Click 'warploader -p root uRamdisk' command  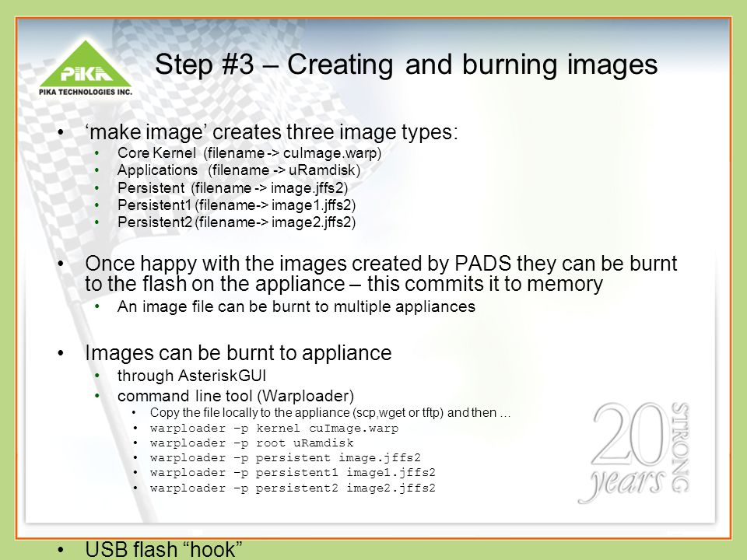(251, 443)
